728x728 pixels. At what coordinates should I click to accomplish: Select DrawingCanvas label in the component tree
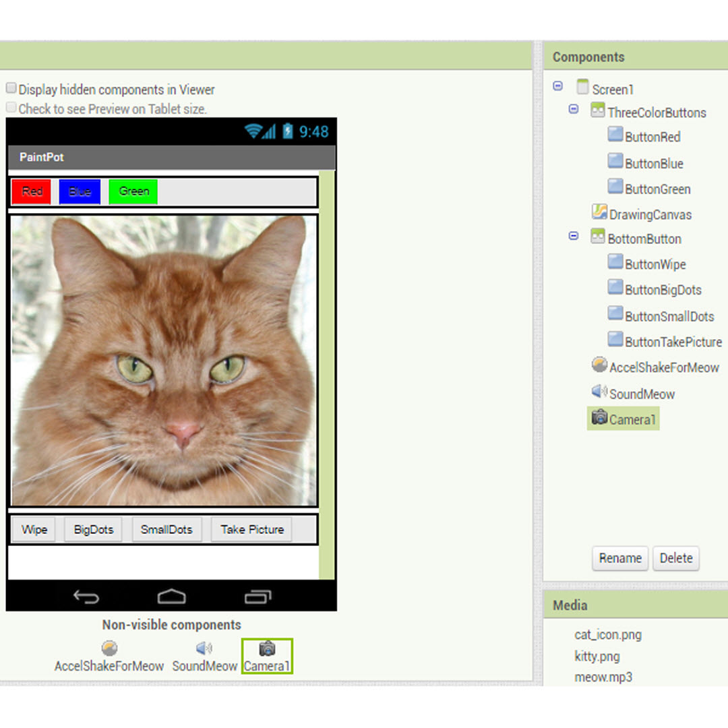[x=650, y=214]
